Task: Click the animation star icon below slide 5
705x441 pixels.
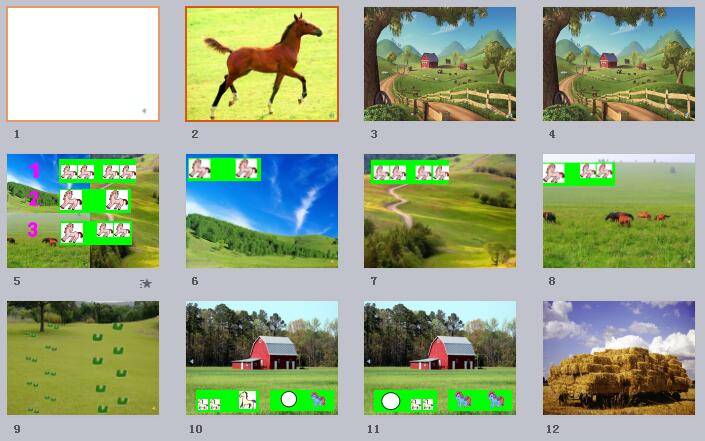Action: pos(145,284)
